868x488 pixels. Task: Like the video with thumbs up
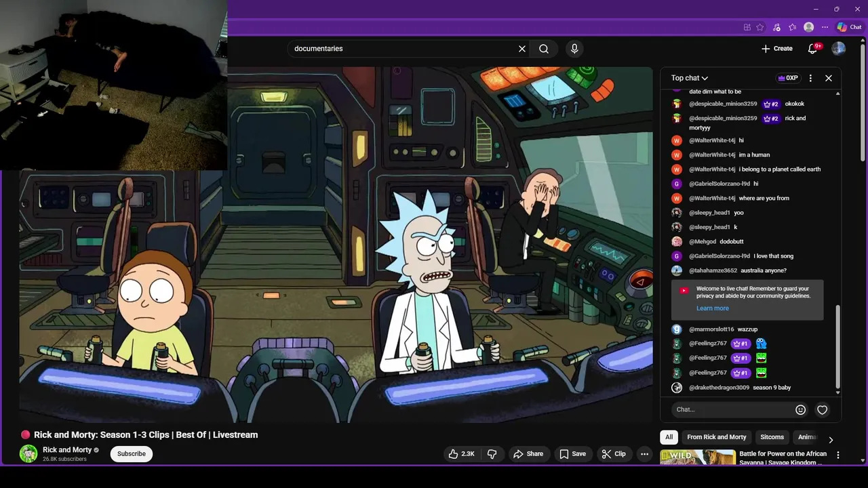click(x=461, y=454)
